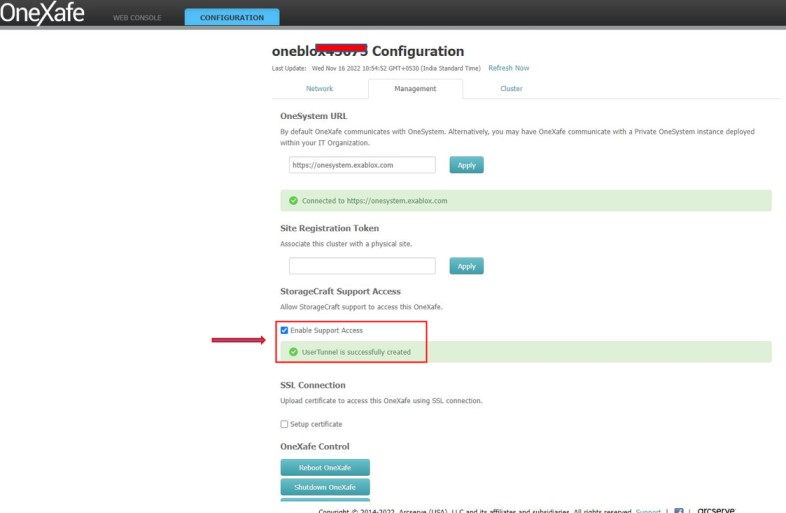Click the OneXafe logo
786x513 pixels.
tap(42, 13)
